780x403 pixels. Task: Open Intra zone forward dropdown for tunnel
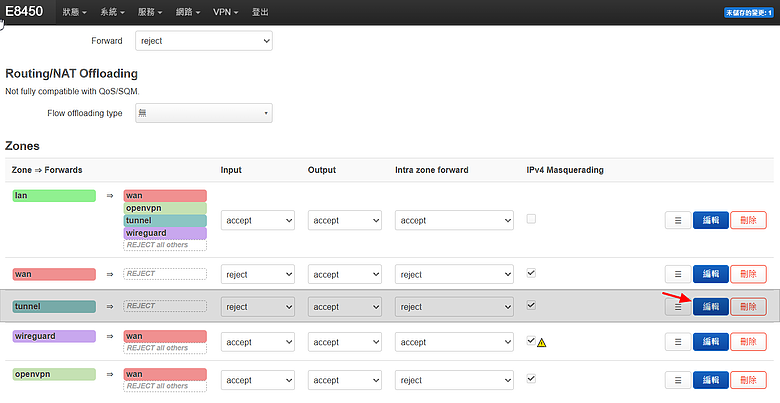tap(454, 307)
